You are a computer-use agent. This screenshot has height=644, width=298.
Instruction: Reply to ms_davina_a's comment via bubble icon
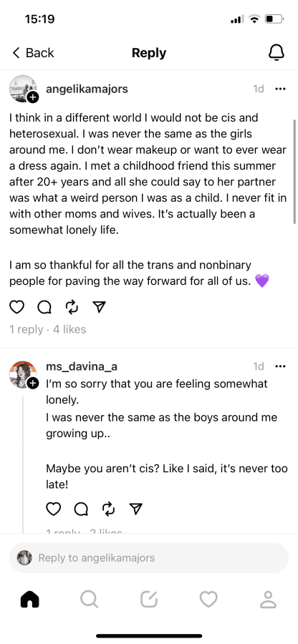80,509
